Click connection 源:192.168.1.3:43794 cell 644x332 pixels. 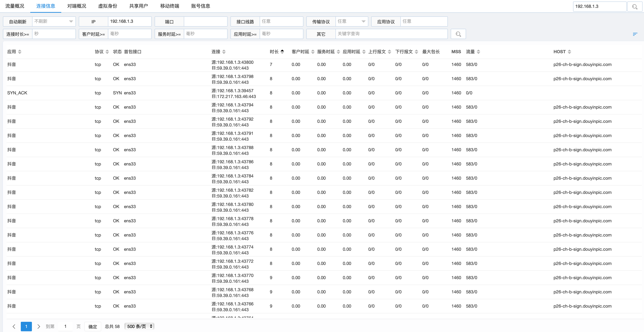(232, 105)
